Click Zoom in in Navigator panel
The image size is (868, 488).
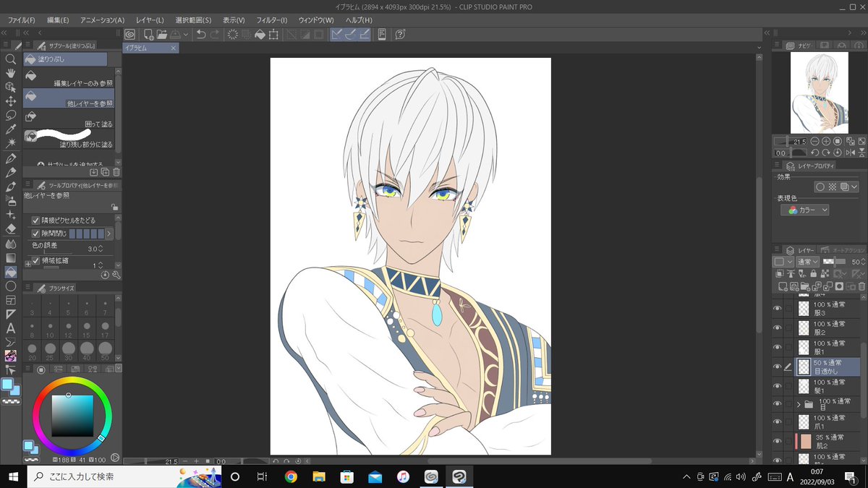pyautogui.click(x=826, y=141)
